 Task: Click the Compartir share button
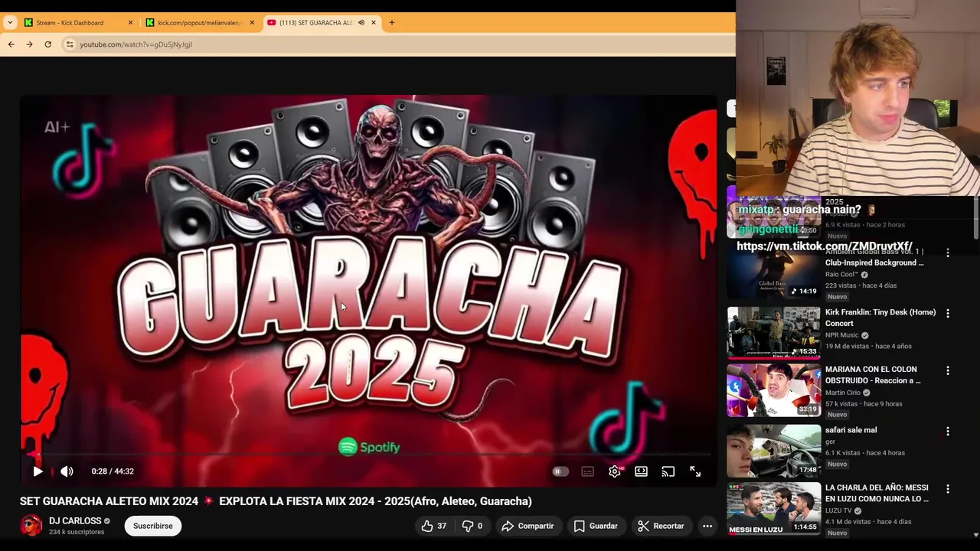528,526
